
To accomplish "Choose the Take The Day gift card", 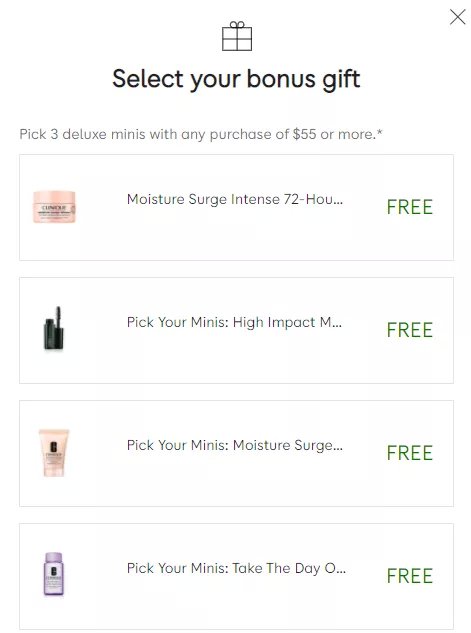I will click(x=237, y=576).
